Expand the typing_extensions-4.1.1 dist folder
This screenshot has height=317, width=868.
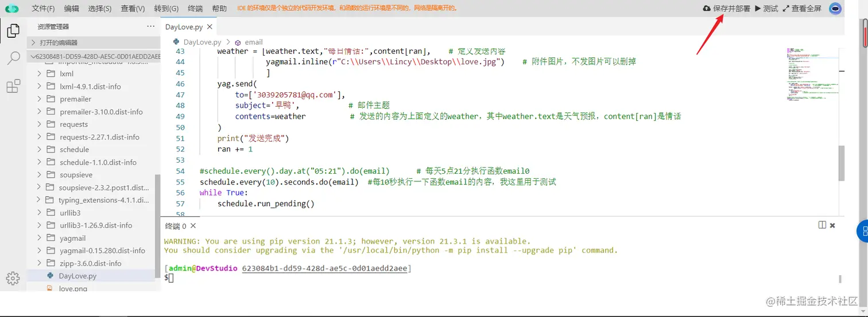tap(38, 200)
